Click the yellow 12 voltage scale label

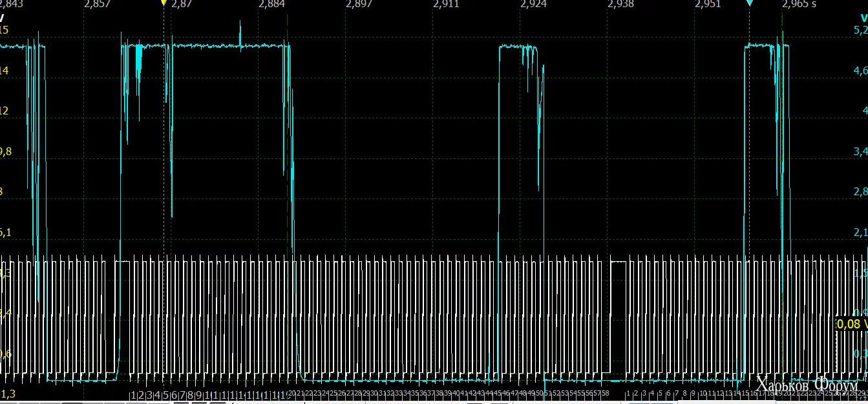coord(4,111)
